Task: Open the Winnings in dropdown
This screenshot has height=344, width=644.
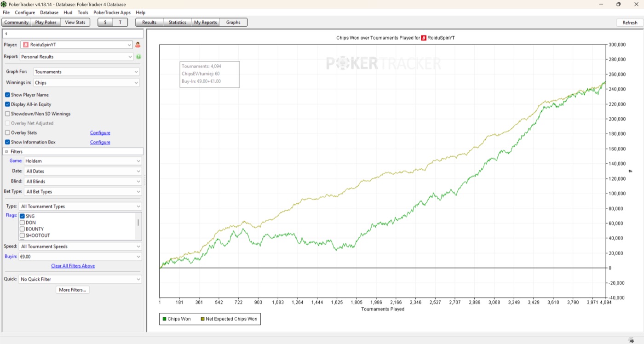Action: pos(86,83)
